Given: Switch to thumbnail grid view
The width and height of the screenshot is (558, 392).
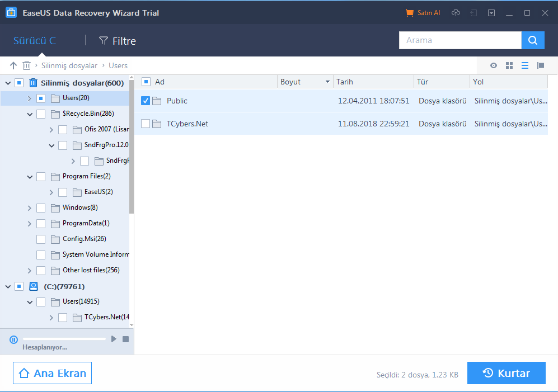Looking at the screenshot, I should click(509, 65).
